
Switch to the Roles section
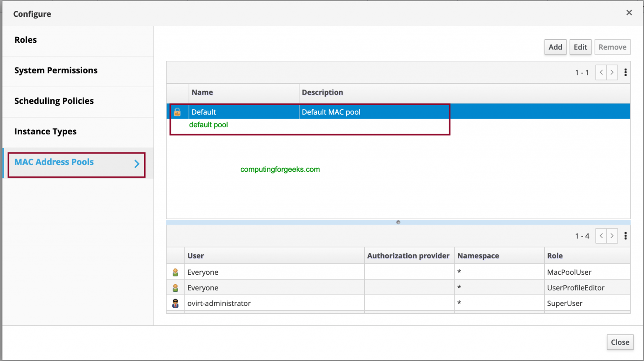point(26,40)
